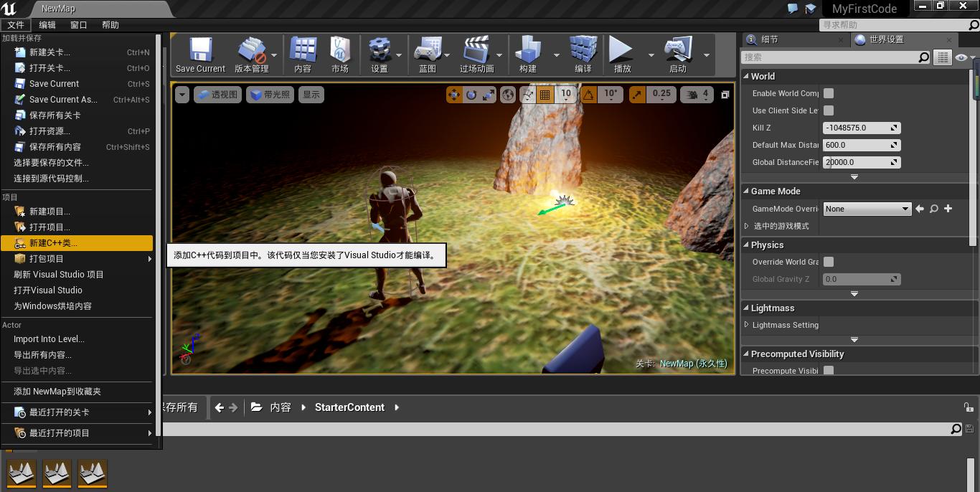Start the level with 播放 play icon

coord(622,55)
